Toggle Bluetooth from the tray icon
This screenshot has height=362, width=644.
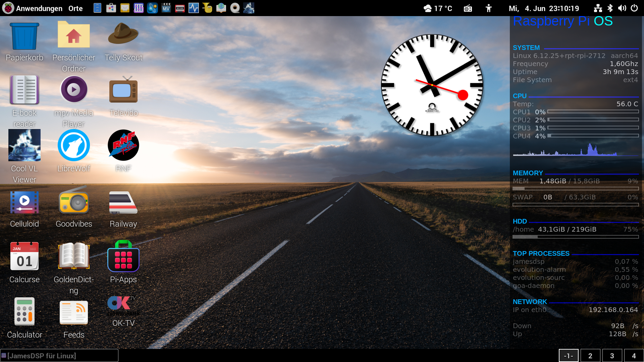tap(610, 8)
